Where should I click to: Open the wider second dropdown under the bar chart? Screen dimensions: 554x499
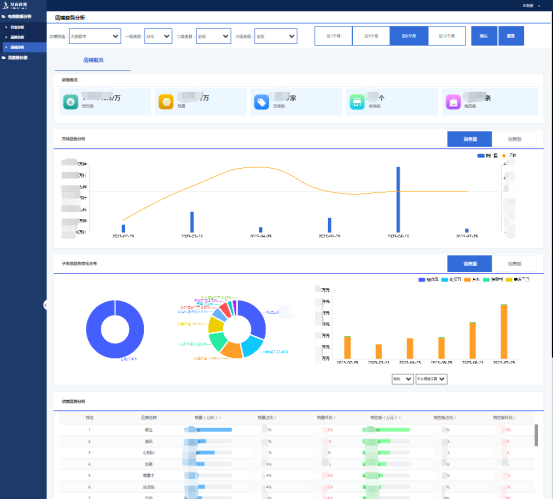[431, 379]
